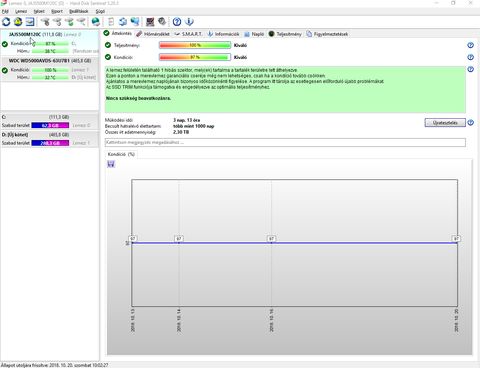Click the globe icon in the toolbar
480x368 pixels.
click(x=96, y=22)
